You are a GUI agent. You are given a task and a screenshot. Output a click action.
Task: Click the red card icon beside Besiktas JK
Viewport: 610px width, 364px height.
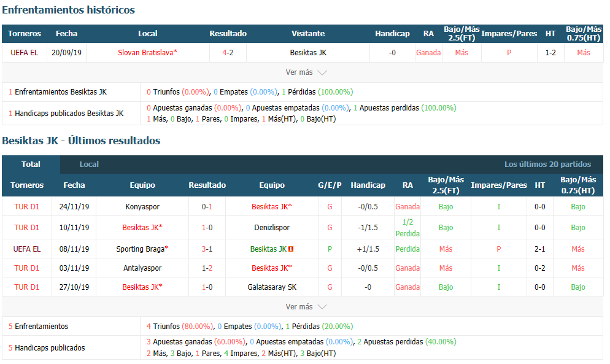(291, 249)
